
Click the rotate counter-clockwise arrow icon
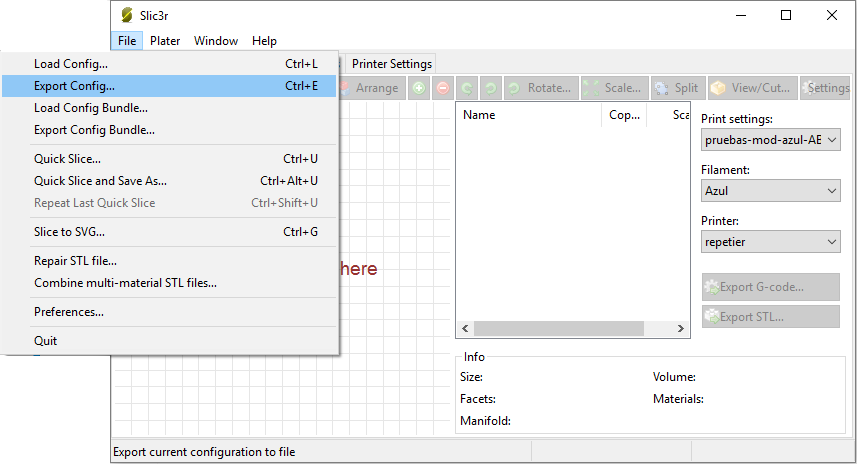click(467, 88)
